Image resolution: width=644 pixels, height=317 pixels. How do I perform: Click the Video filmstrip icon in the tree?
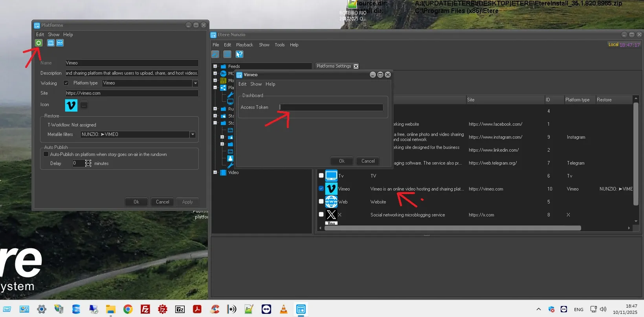[223, 172]
